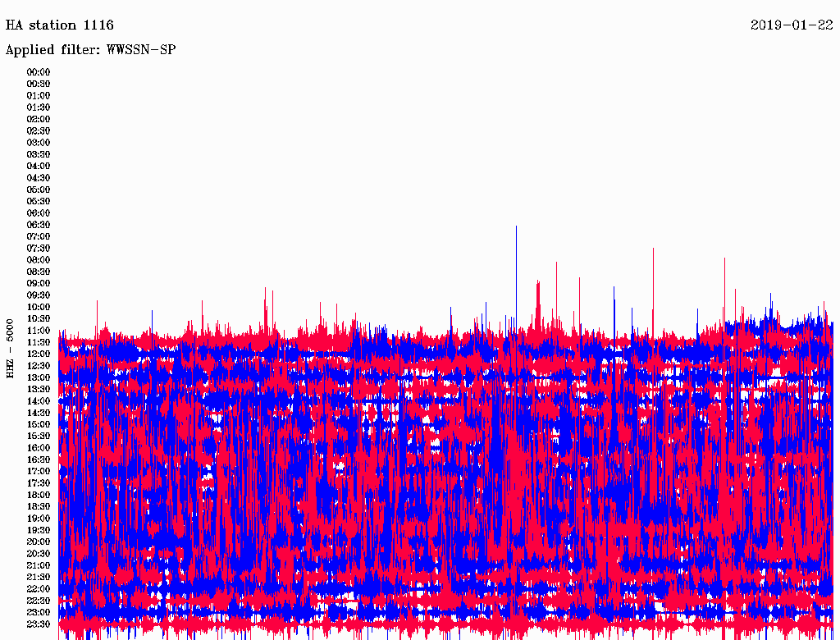
Task: Select the 04:00 time label
Action: 39,167
